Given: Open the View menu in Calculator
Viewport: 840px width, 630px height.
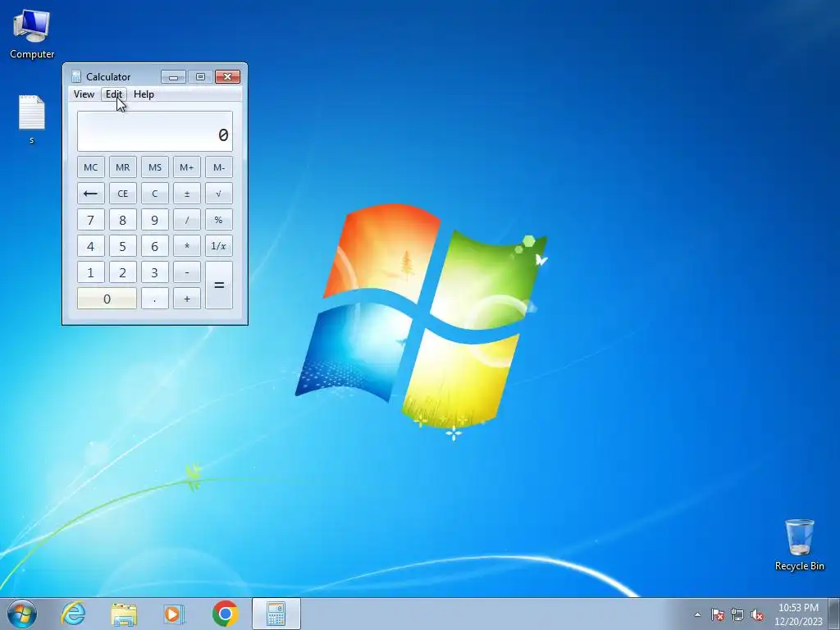Looking at the screenshot, I should [x=84, y=94].
